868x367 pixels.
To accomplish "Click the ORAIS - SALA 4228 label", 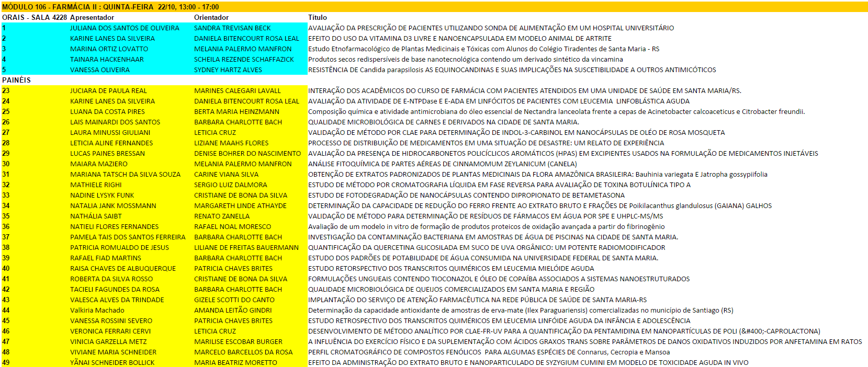I will click(x=35, y=17).
